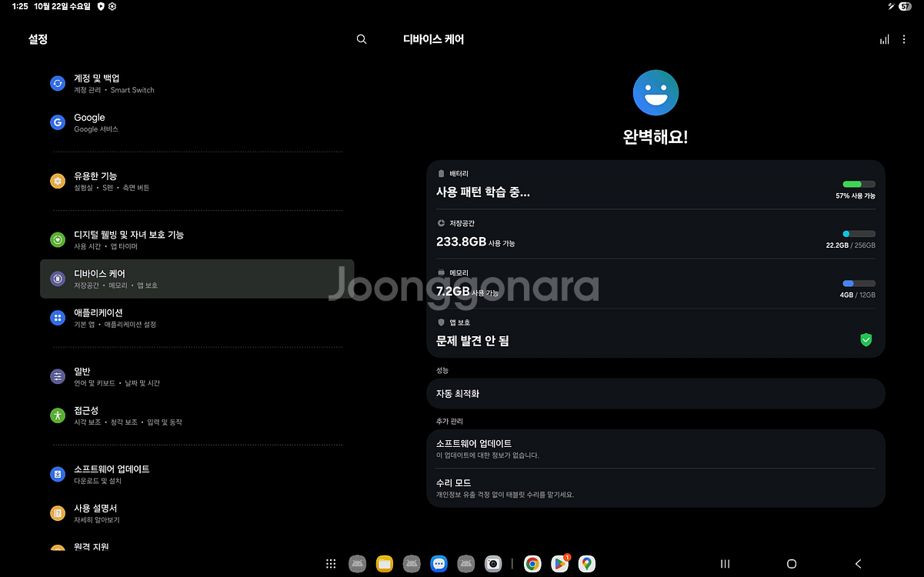Open the apps grid drawer
This screenshot has height=577, width=924.
tap(331, 564)
